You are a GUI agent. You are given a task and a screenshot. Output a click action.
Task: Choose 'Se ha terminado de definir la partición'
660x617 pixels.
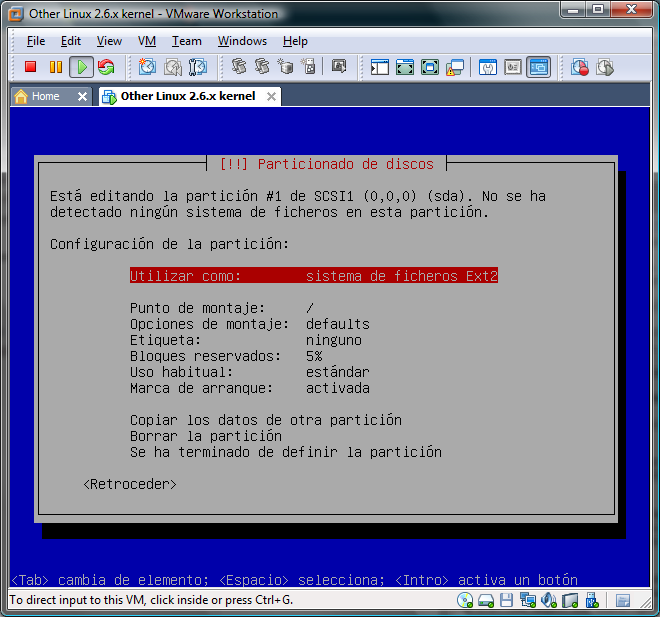coord(286,452)
